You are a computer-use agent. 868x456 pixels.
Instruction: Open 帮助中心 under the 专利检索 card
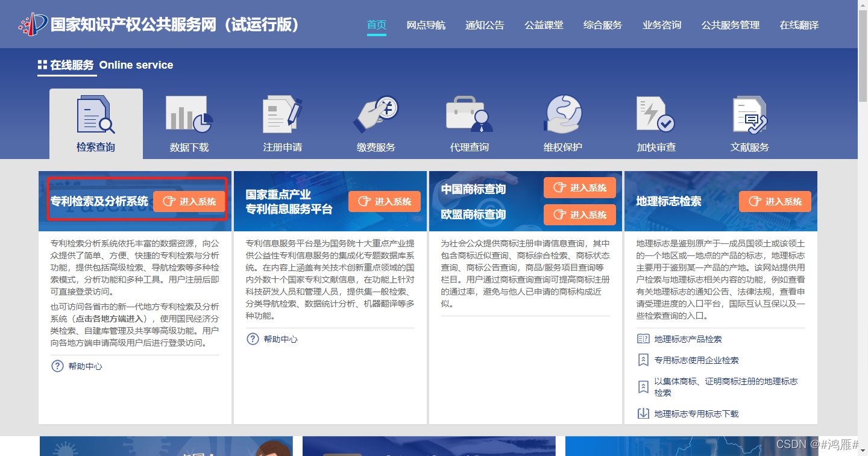coord(85,366)
